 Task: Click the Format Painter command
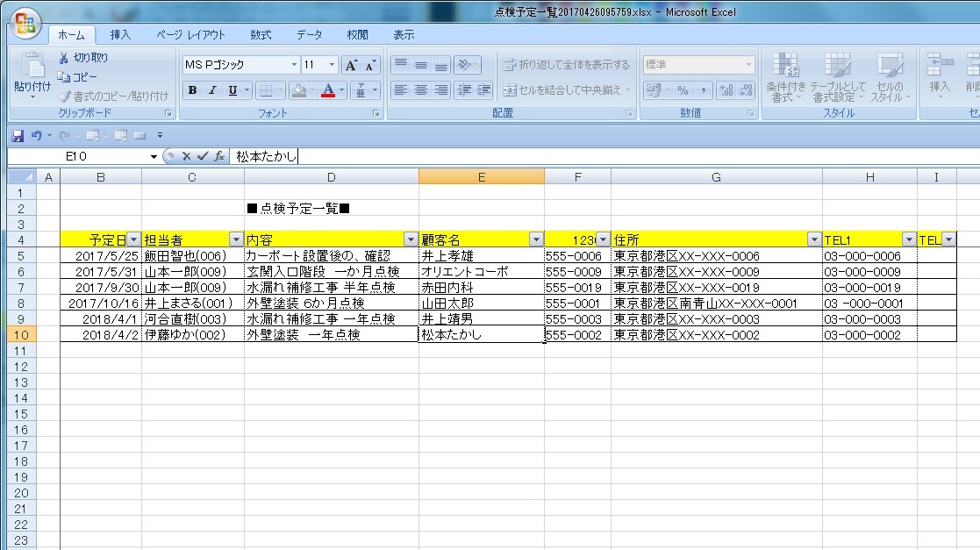click(x=113, y=96)
